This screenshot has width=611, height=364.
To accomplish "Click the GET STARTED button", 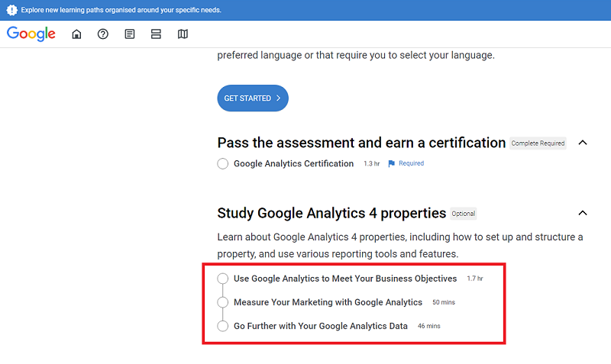I will pos(253,98).
